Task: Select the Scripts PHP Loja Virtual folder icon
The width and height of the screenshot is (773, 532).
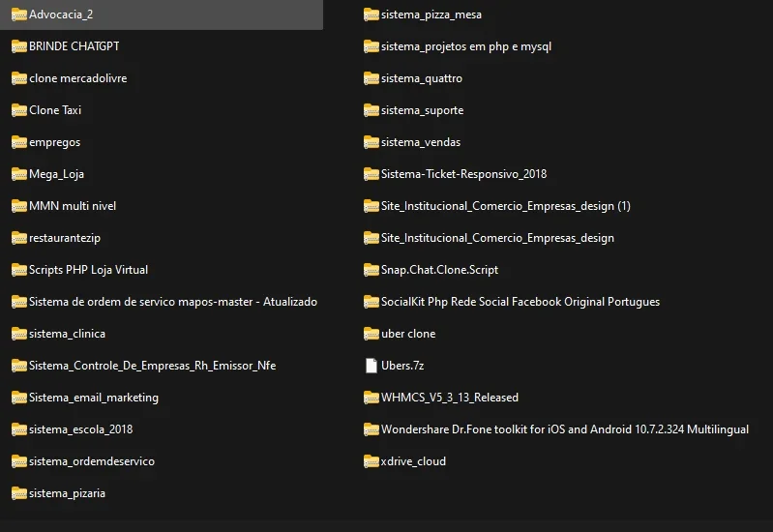Action: tap(18, 270)
